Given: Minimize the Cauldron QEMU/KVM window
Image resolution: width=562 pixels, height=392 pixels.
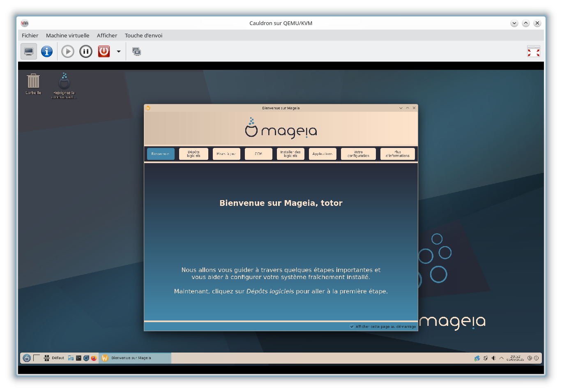Looking at the screenshot, I should [x=514, y=23].
